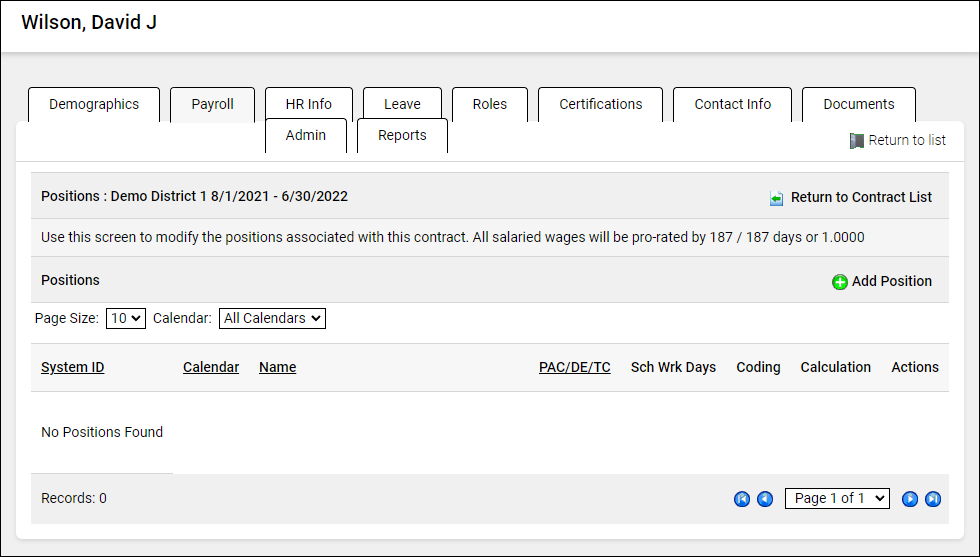980x557 pixels.
Task: Go to first page of records
Action: tap(742, 499)
